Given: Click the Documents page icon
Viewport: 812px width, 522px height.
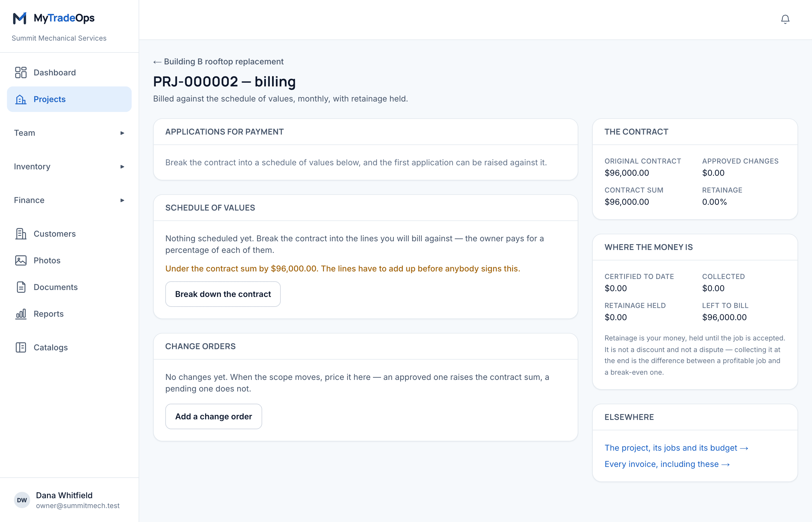Looking at the screenshot, I should (21, 287).
